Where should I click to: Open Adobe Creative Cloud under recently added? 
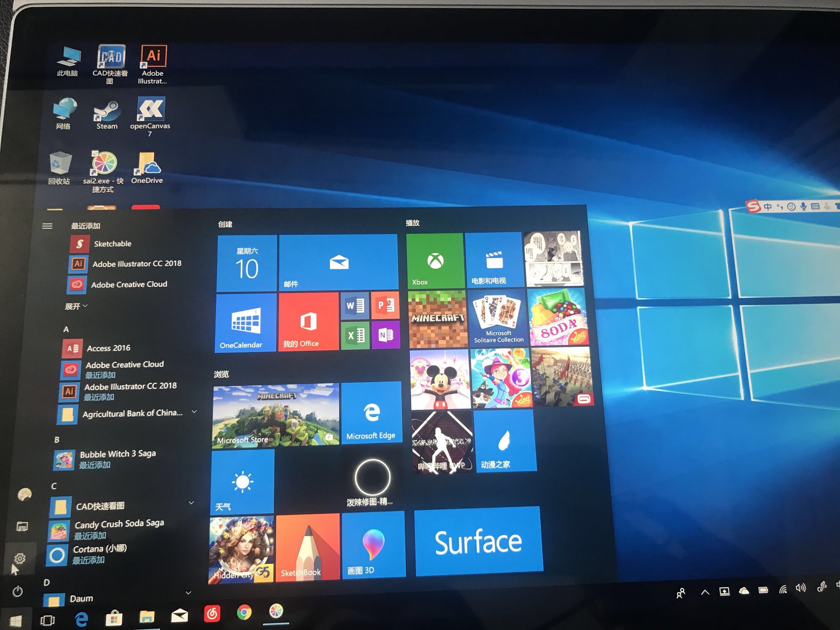pyautogui.click(x=117, y=285)
